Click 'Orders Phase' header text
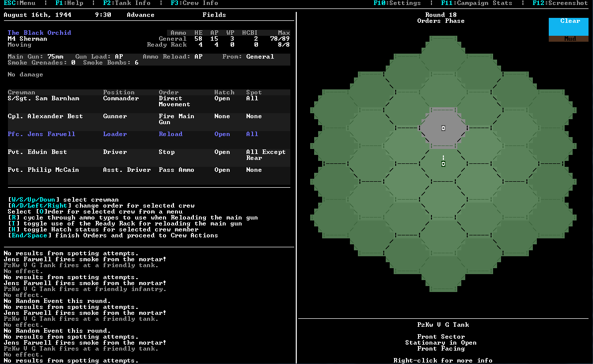The image size is (593, 364). pos(441,21)
